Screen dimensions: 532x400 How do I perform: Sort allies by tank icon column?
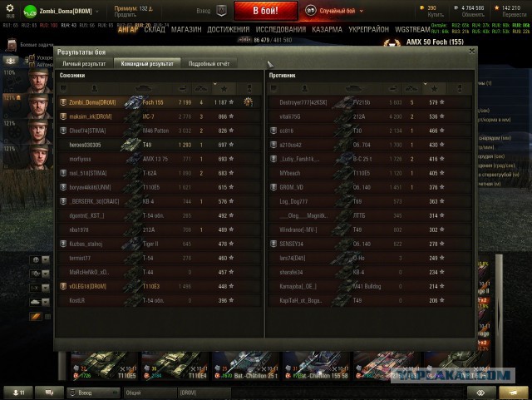pyautogui.click(x=146, y=89)
